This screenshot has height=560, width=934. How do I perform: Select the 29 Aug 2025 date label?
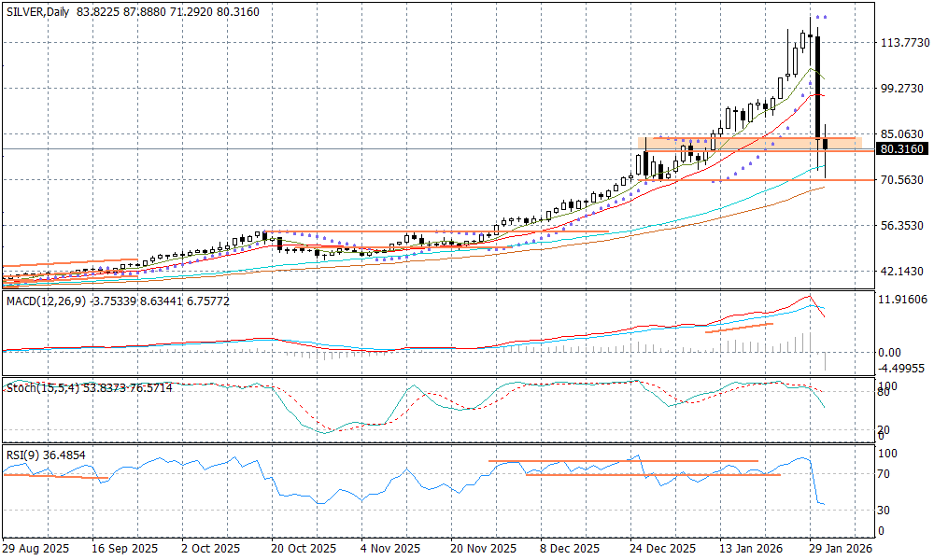35,549
